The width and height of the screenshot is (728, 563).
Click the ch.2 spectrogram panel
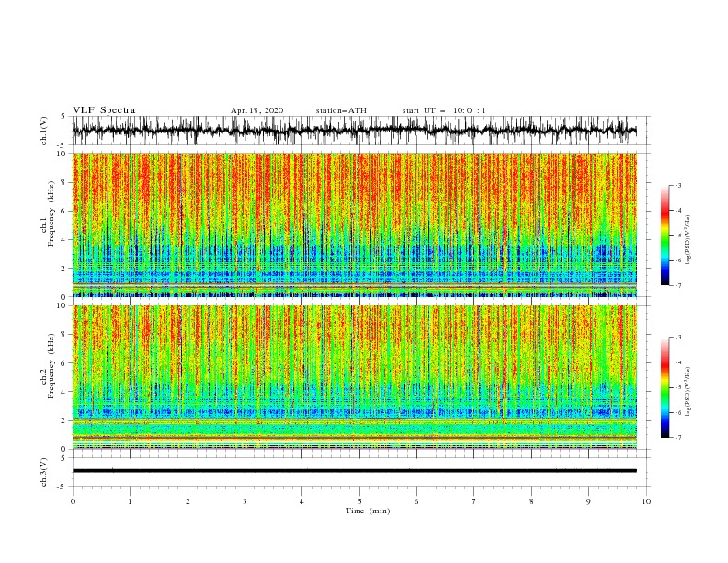click(x=354, y=377)
